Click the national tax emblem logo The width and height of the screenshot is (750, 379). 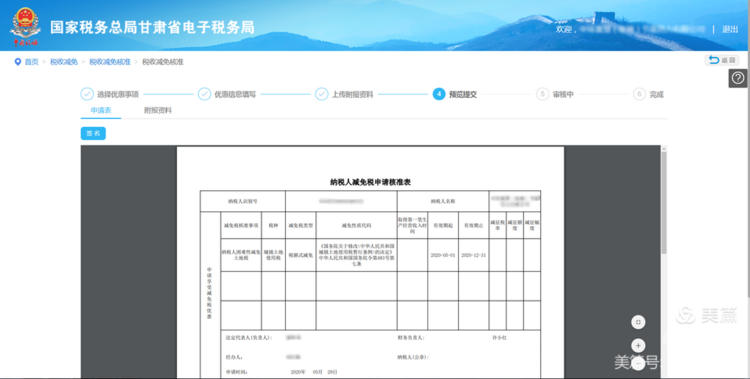coord(25,25)
